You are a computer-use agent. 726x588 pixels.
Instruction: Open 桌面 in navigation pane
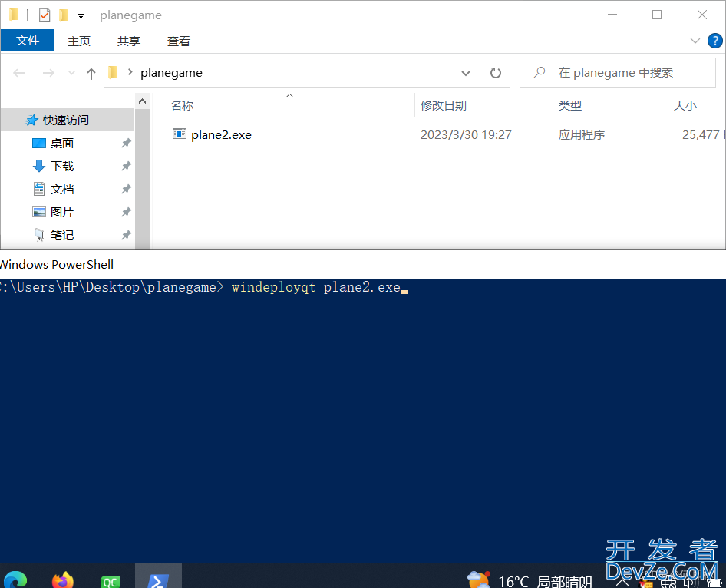click(x=61, y=143)
